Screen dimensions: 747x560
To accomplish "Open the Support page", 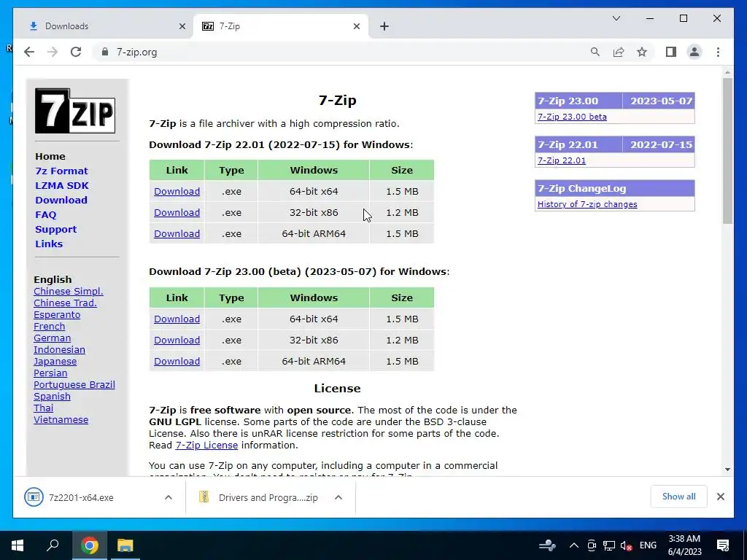I will pyautogui.click(x=55, y=229).
